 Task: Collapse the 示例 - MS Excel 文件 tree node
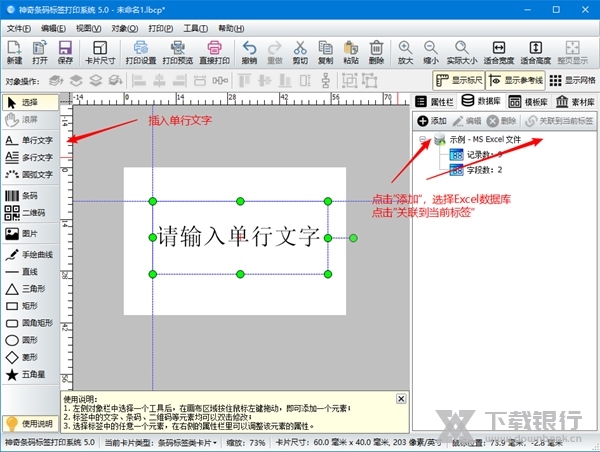(x=422, y=139)
